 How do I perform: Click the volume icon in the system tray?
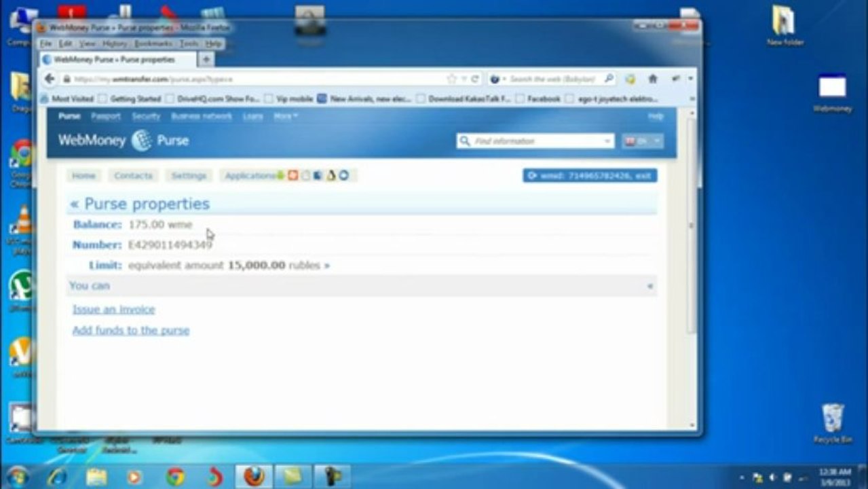pyautogui.click(x=772, y=477)
